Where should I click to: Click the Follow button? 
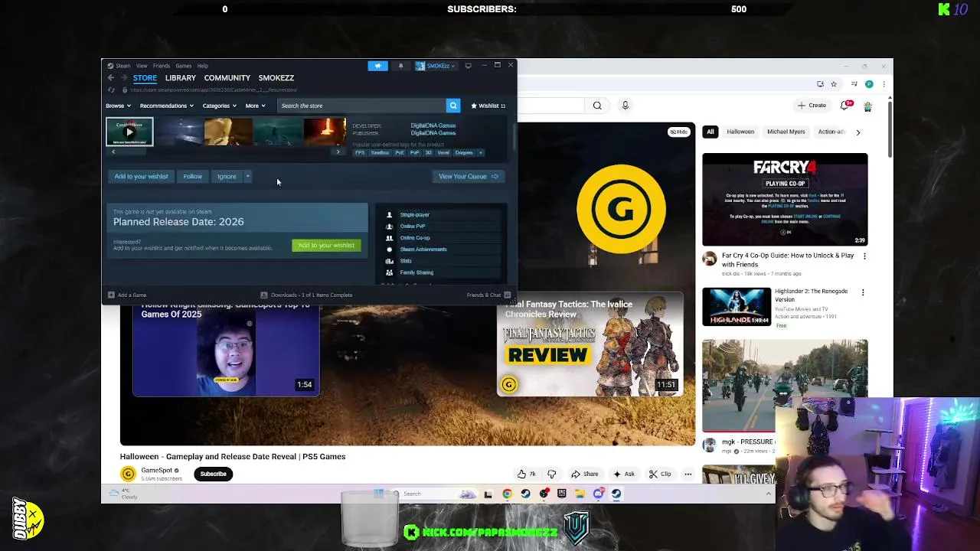tap(192, 177)
